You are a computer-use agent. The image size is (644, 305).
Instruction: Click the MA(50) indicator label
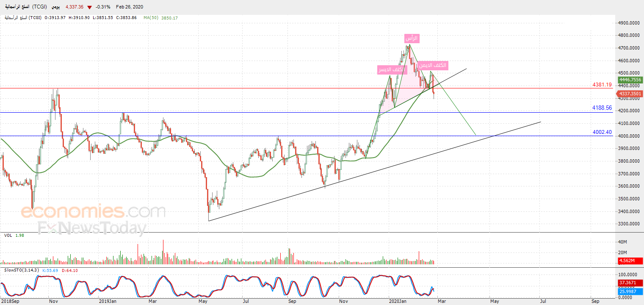[150, 18]
